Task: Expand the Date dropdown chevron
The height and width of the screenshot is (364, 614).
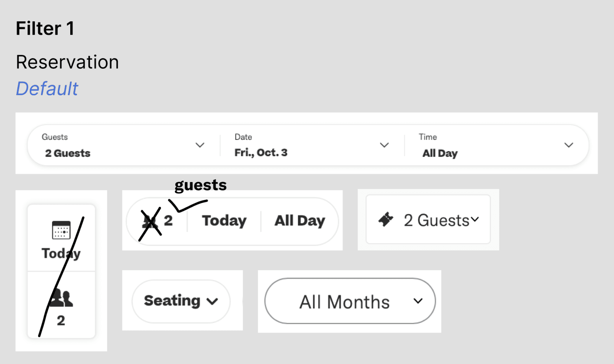Action: (384, 145)
